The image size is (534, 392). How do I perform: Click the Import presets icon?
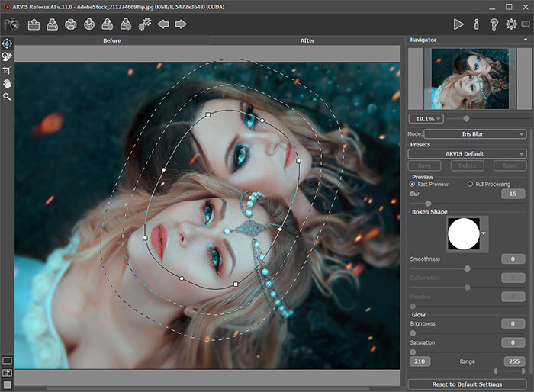(89, 24)
